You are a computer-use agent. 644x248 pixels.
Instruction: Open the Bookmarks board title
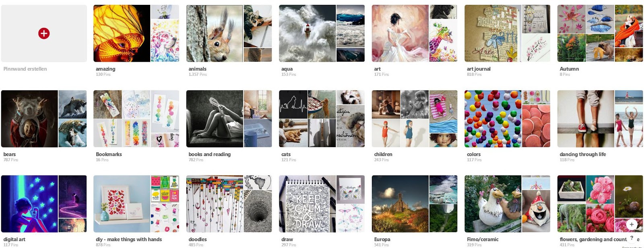tap(109, 154)
